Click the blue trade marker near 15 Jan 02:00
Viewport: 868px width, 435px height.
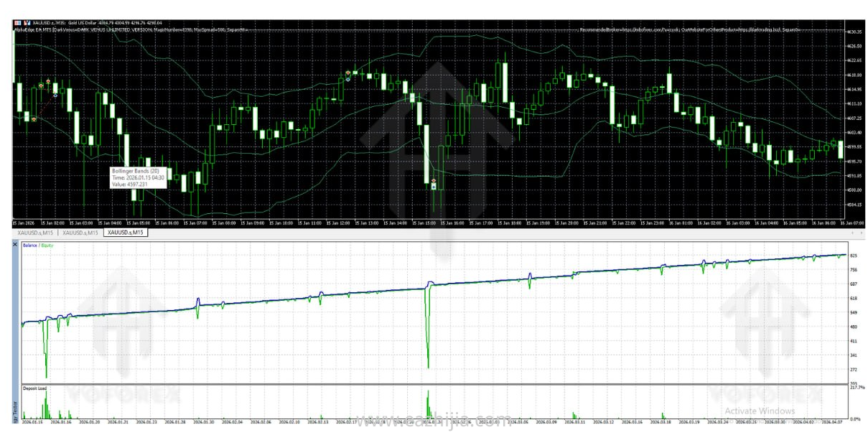point(55,95)
